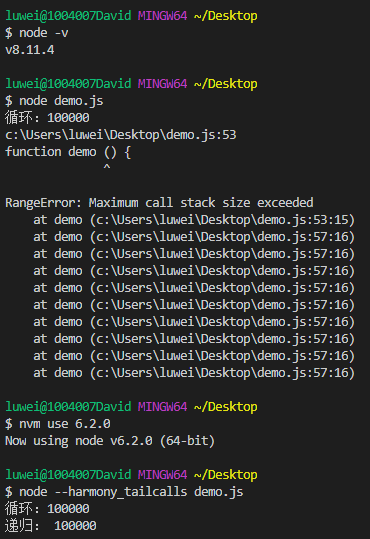370x539 pixels.
Task: Open stack trace link demo.js:53:15
Action: 222,220
